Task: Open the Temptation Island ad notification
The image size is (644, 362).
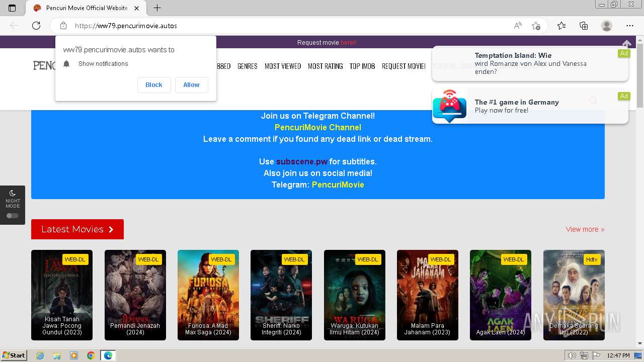Action: (530, 63)
